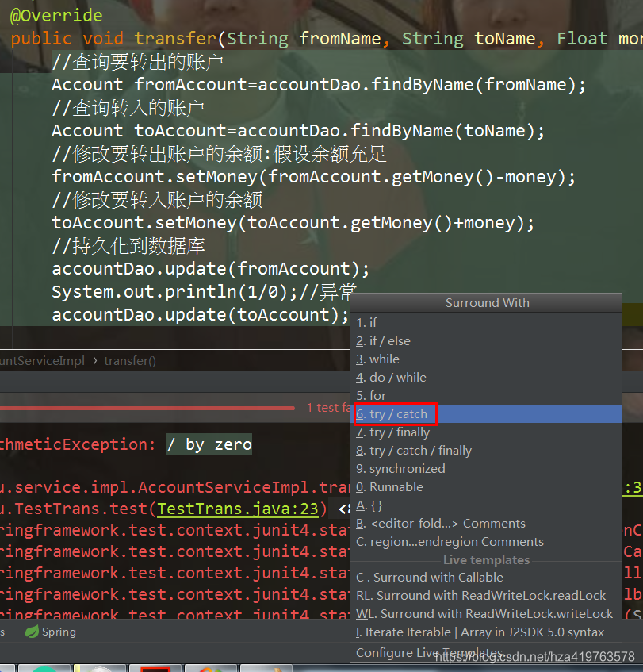Choose the 'for' loop surround option

(x=486, y=396)
